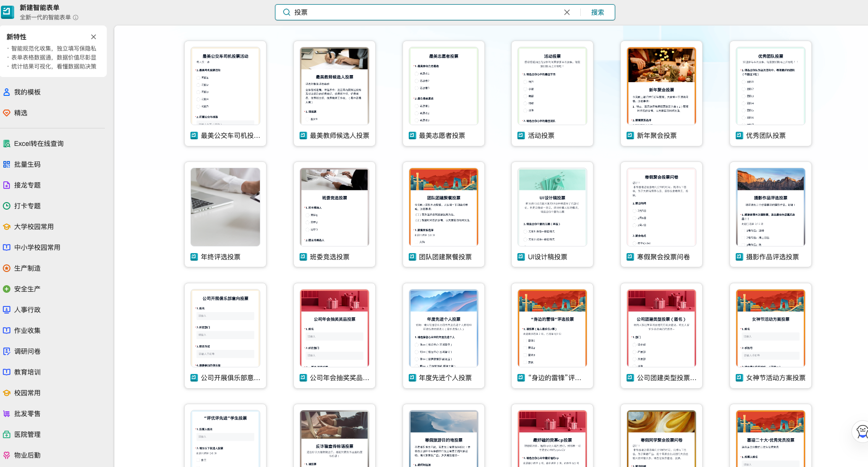The image size is (868, 467).
Task: Click the info icon beside 全新一代的智能表单
Action: [x=76, y=17]
